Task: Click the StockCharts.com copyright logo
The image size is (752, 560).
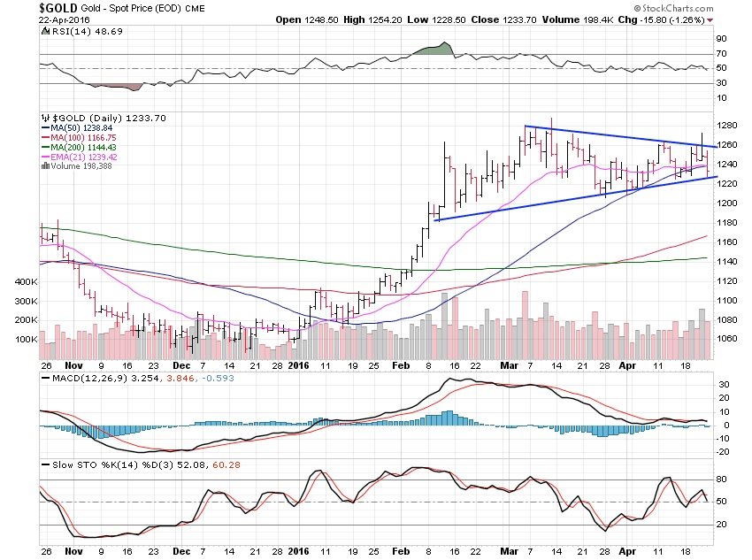Action: 673,8
